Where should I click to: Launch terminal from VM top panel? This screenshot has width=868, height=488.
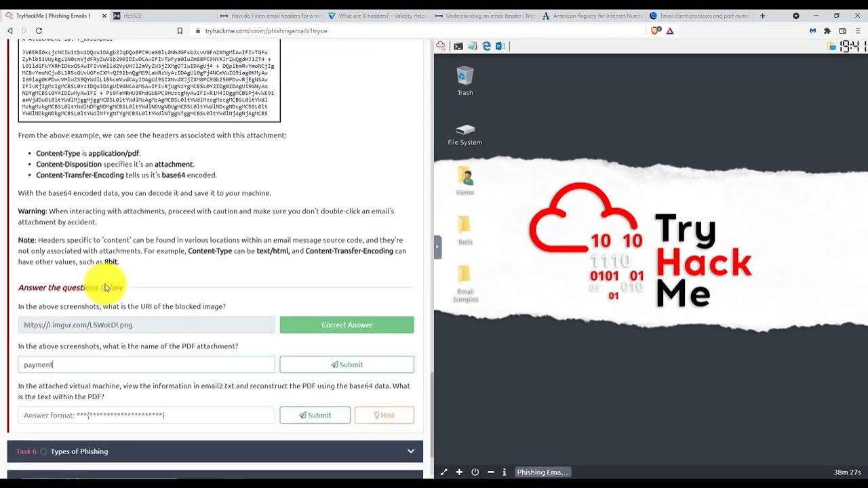(458, 46)
